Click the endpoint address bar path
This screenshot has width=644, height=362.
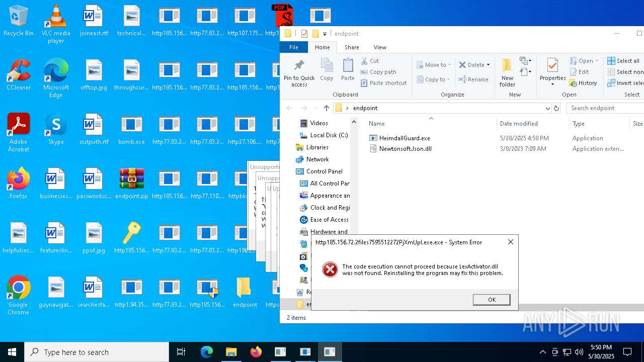tap(365, 108)
